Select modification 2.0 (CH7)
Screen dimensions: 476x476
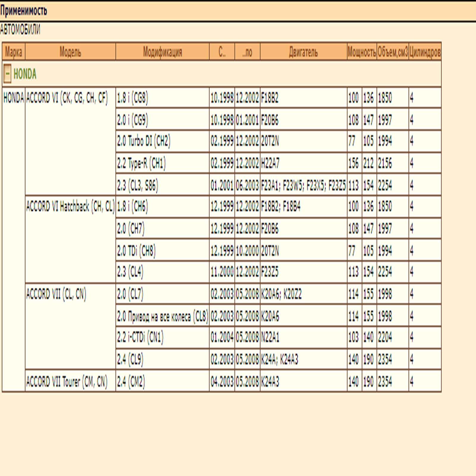tap(131, 228)
